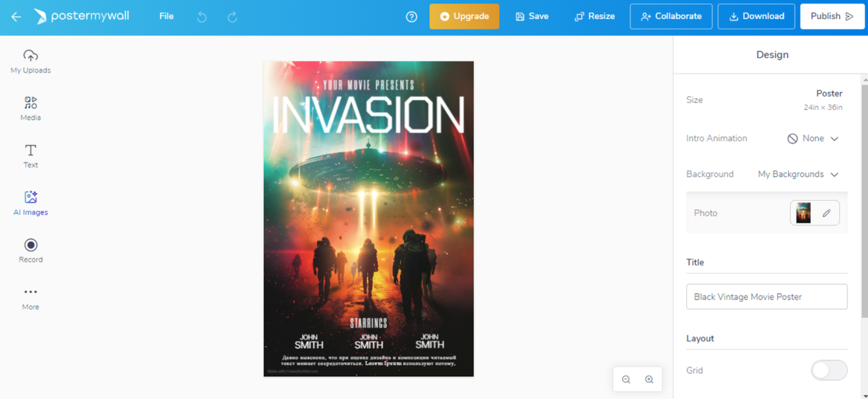Open the Resize option
Image resolution: width=868 pixels, height=399 pixels.
(x=595, y=16)
